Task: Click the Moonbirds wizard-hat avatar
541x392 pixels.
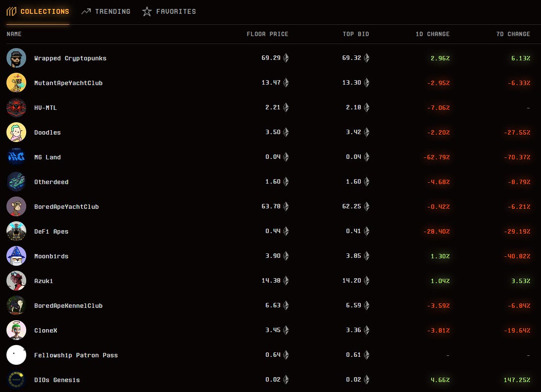Action: tap(16, 256)
